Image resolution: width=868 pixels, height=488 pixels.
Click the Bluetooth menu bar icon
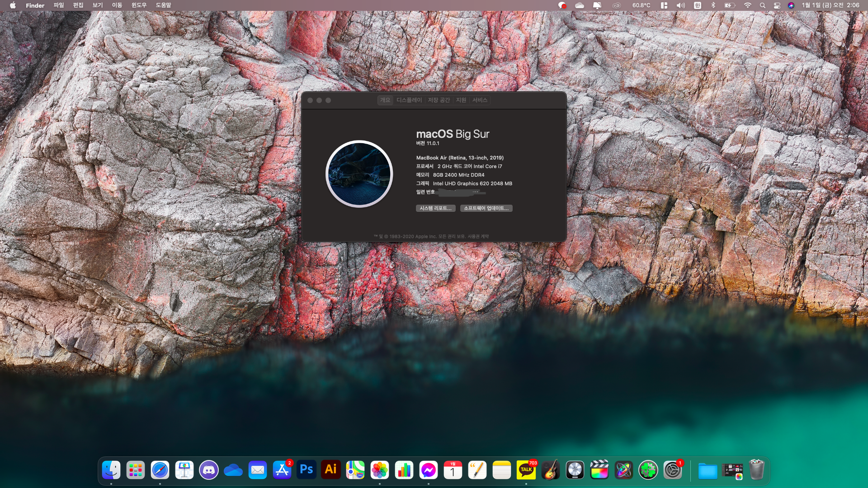coord(713,5)
